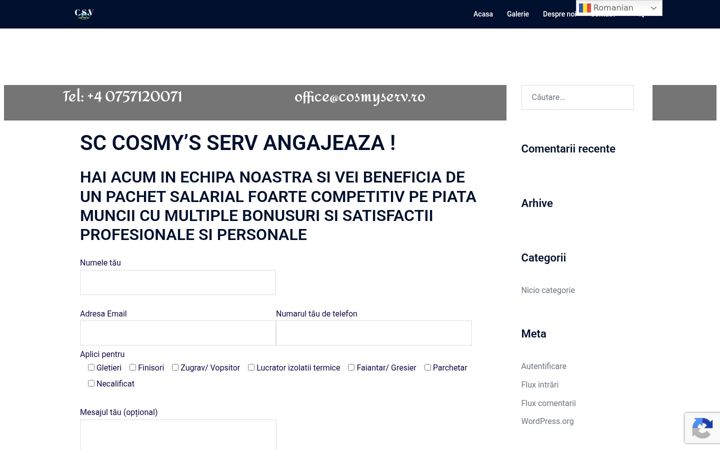720x450 pixels.
Task: Open the Flux intrări link
Action: (x=540, y=384)
